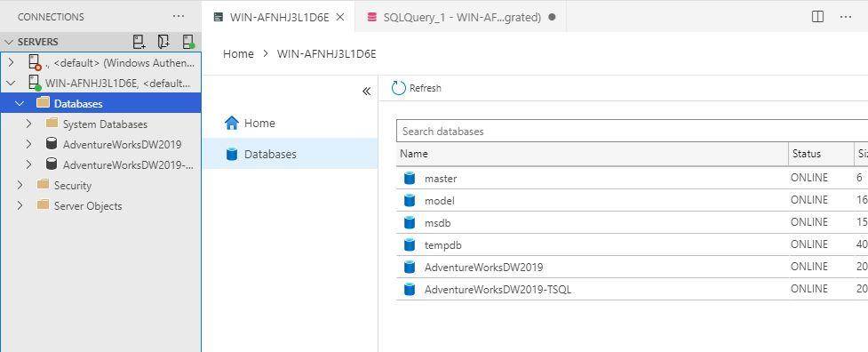The width and height of the screenshot is (868, 352).
Task: Click the Security folder icon
Action: 43,185
